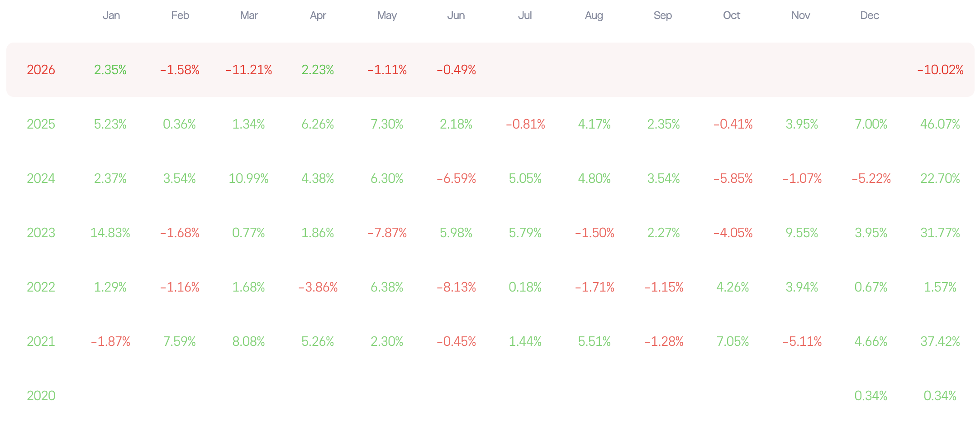Select the March 2026 value -11.21%
This screenshot has height=431, width=980.
pyautogui.click(x=249, y=70)
